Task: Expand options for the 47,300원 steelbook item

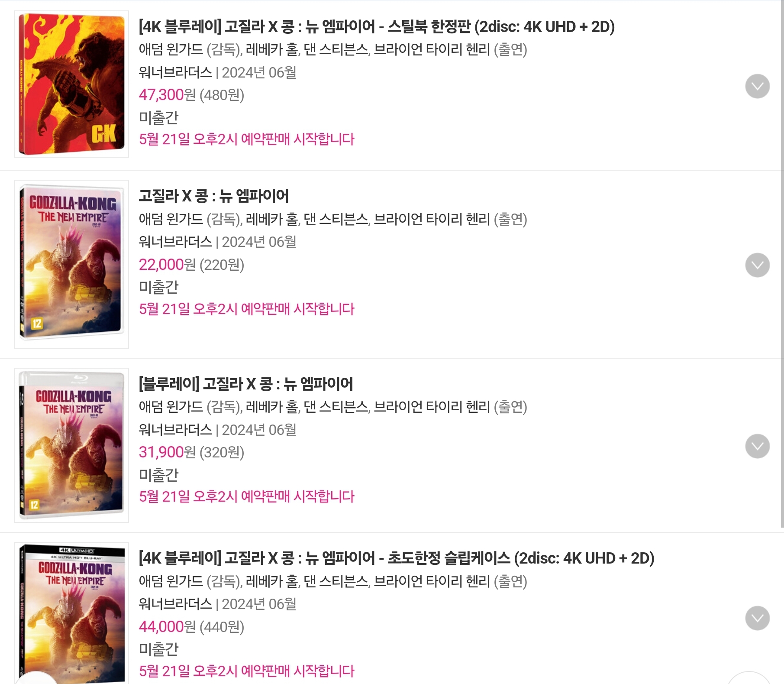Action: click(x=757, y=86)
